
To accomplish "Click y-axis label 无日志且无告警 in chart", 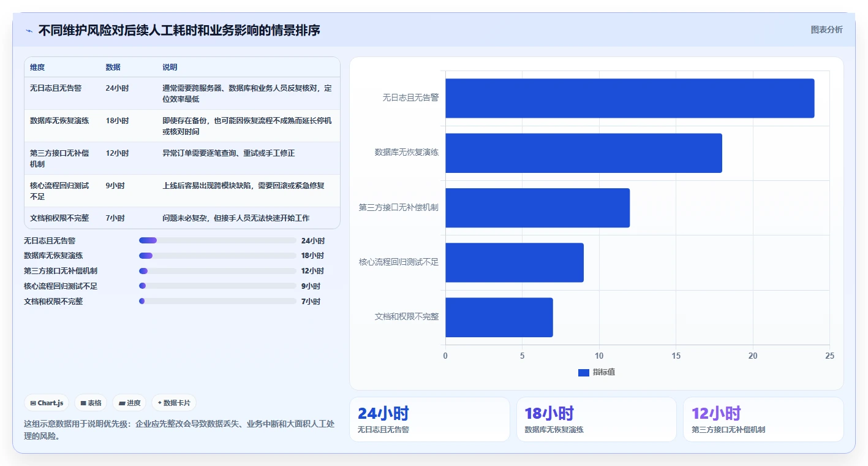I will coord(410,97).
